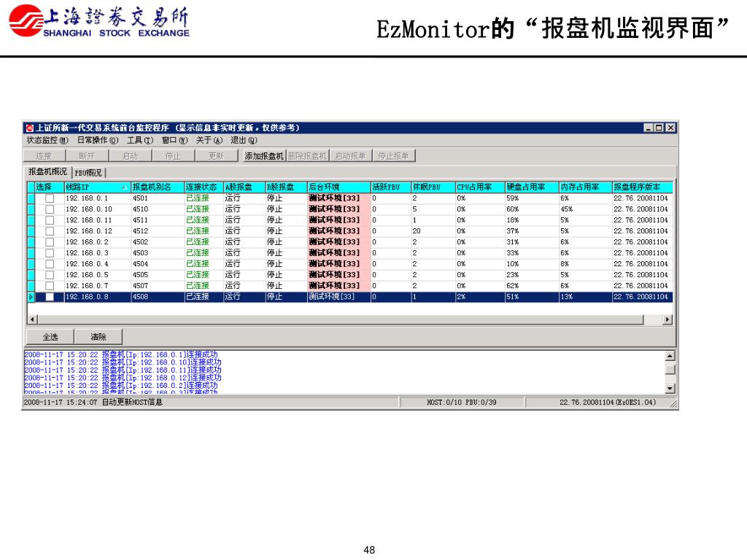Sort by the 线路IP column header
747x560 pixels.
(x=97, y=187)
